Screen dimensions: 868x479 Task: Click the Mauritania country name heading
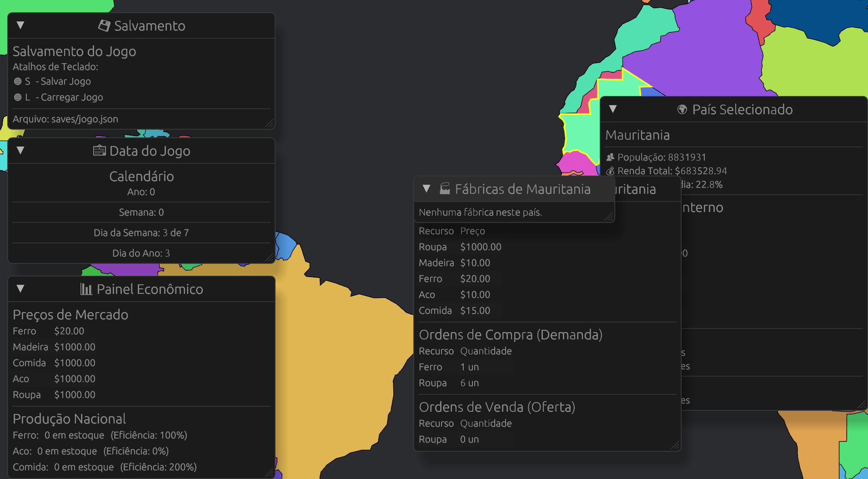point(637,135)
